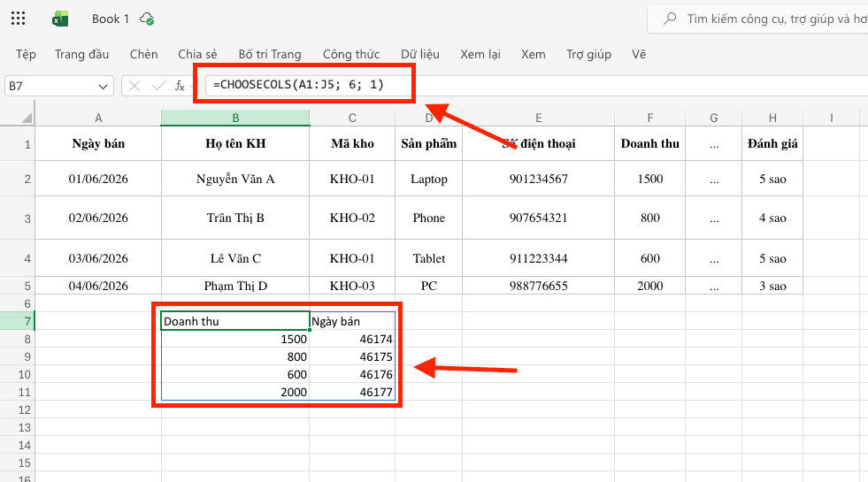
Task: Select cell 03/06/2026
Action: [x=98, y=258]
